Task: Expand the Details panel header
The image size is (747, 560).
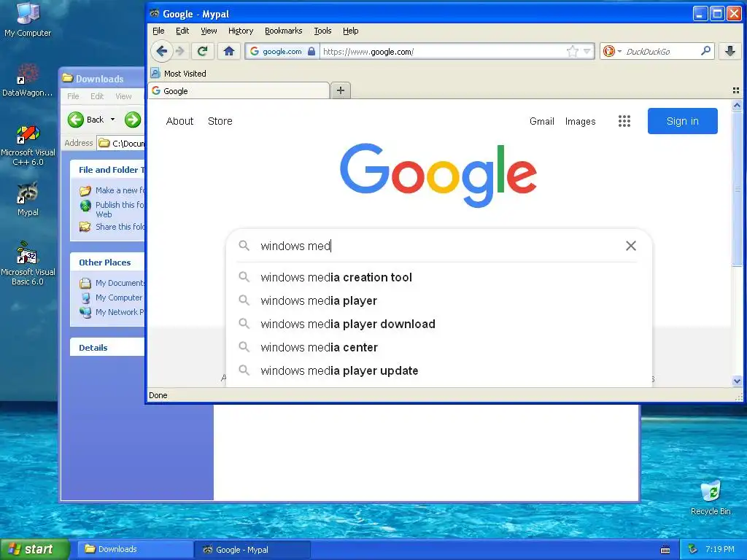Action: click(108, 348)
